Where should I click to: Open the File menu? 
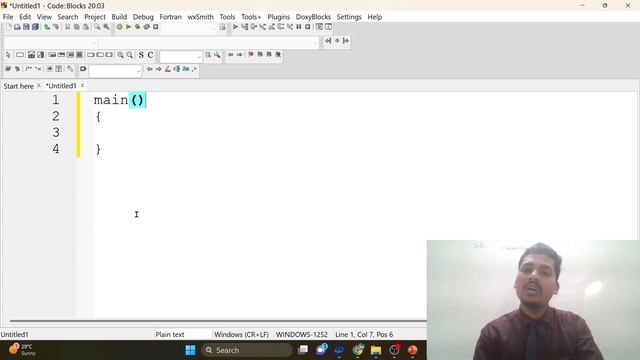(x=8, y=17)
